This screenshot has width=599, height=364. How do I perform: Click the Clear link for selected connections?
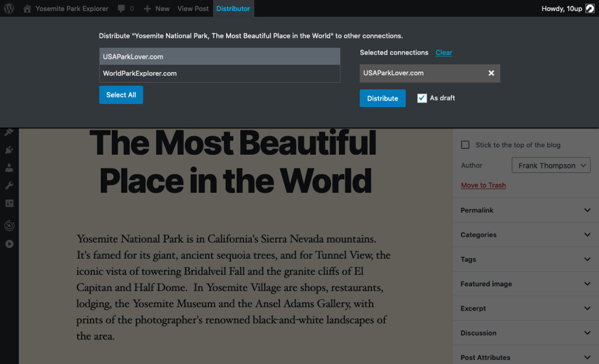point(443,53)
